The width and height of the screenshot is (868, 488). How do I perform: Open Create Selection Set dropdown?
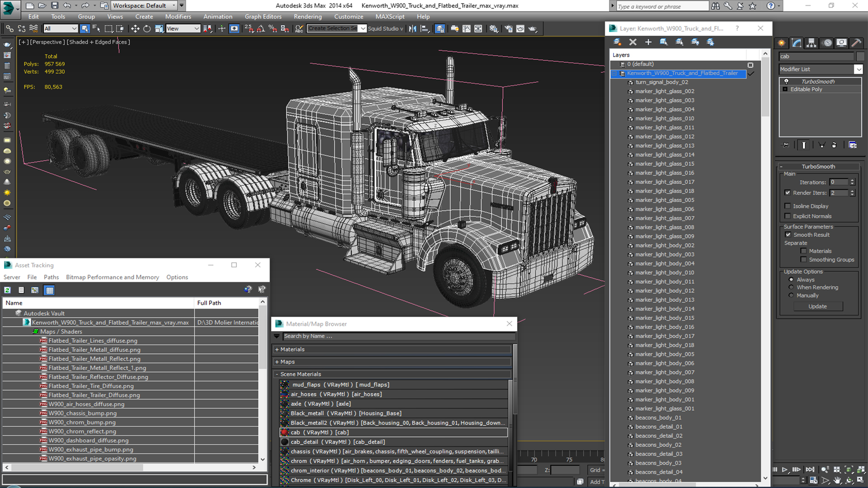(363, 28)
